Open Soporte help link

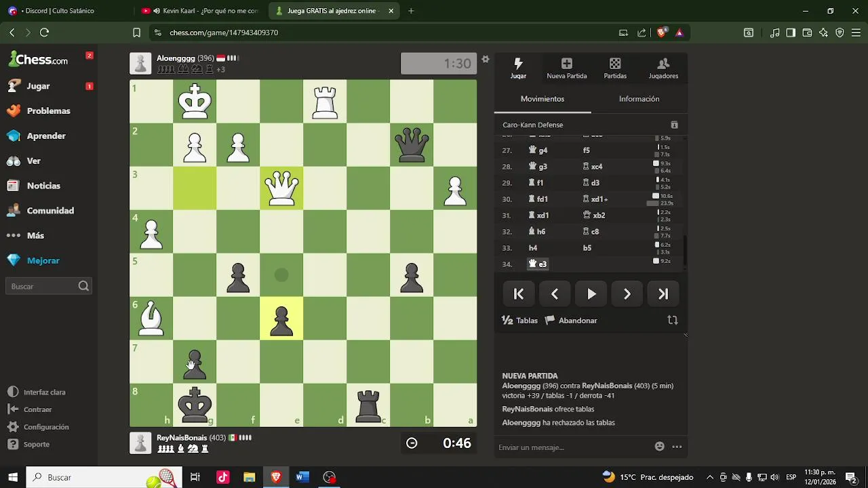pyautogui.click(x=36, y=445)
